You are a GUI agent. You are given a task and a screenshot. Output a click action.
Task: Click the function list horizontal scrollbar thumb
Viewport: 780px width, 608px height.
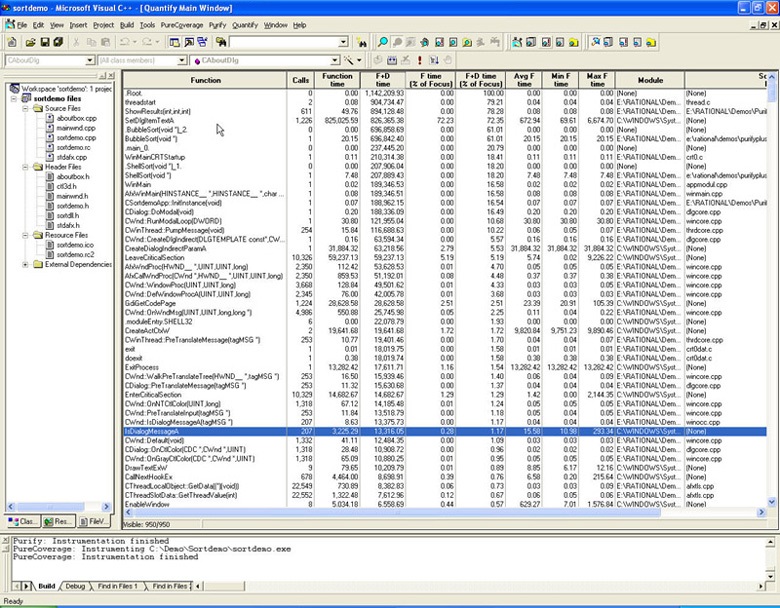tap(397, 512)
